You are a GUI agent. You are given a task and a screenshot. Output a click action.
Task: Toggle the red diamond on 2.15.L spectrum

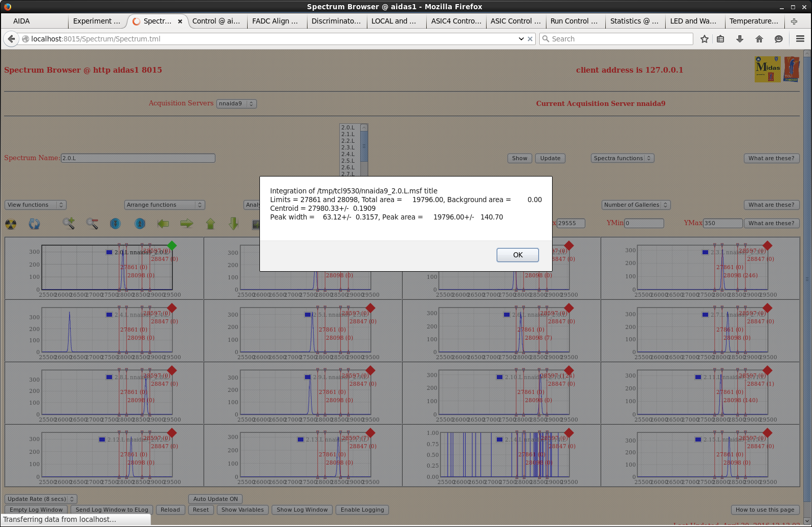767,433
